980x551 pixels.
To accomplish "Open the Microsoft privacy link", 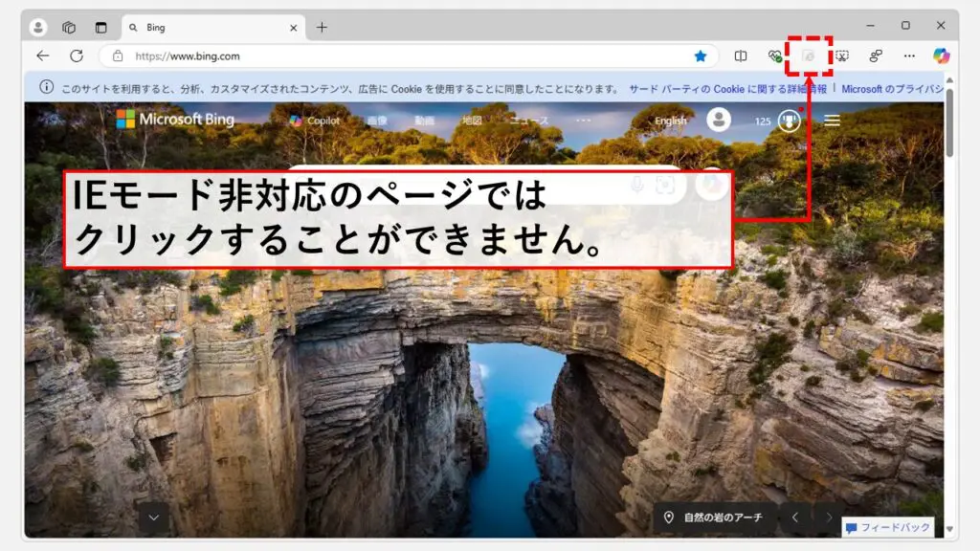I will (893, 89).
